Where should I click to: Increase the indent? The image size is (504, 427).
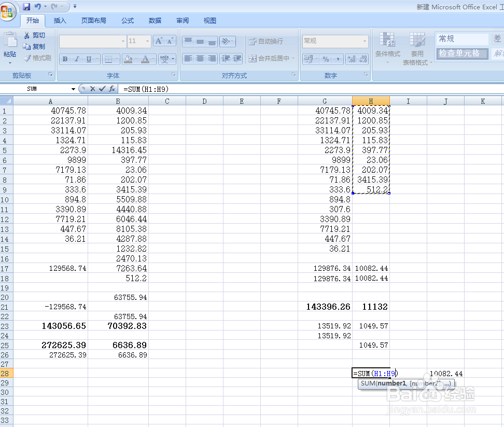237,59
